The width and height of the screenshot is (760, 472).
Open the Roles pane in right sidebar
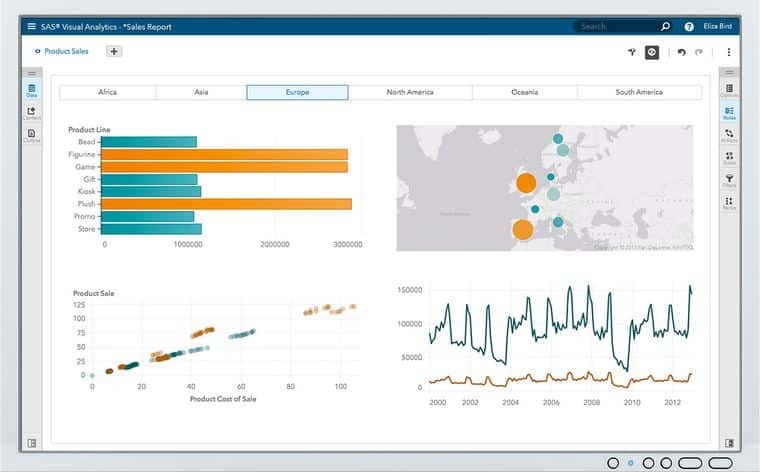[x=729, y=113]
